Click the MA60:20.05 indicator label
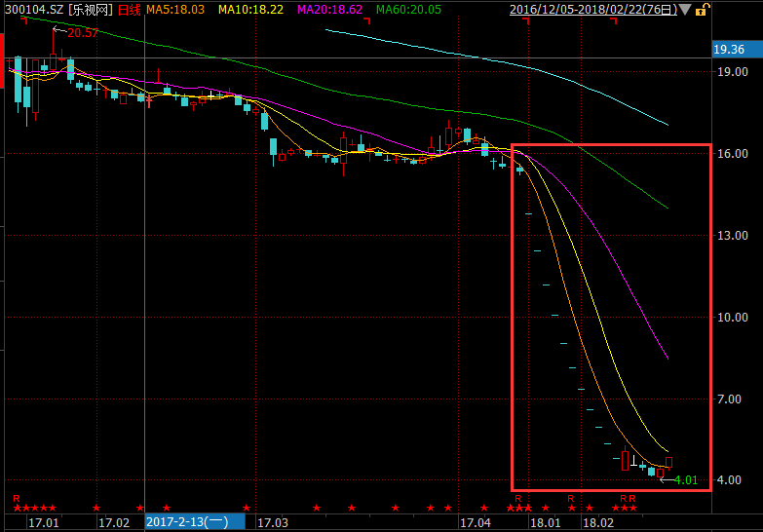The image size is (763, 532). click(408, 9)
